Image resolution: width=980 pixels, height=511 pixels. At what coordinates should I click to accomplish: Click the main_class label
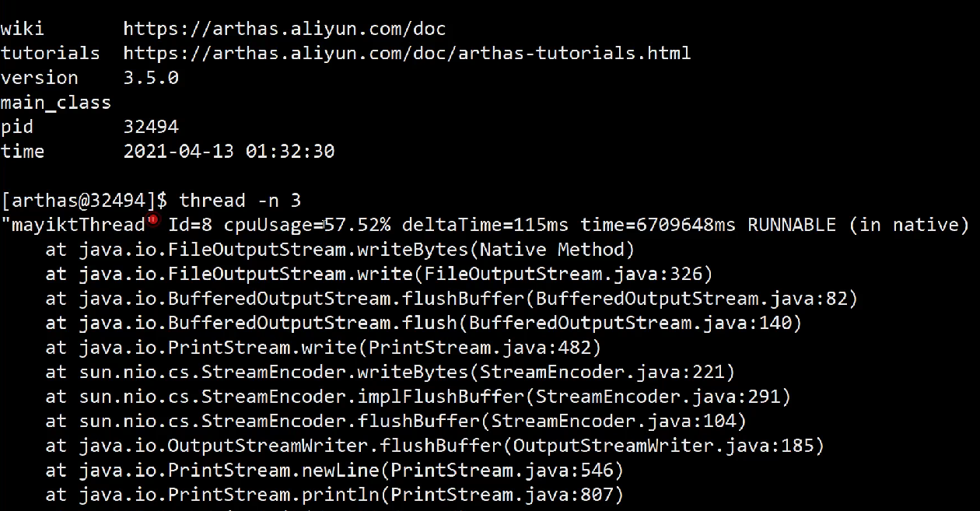pyautogui.click(x=56, y=103)
